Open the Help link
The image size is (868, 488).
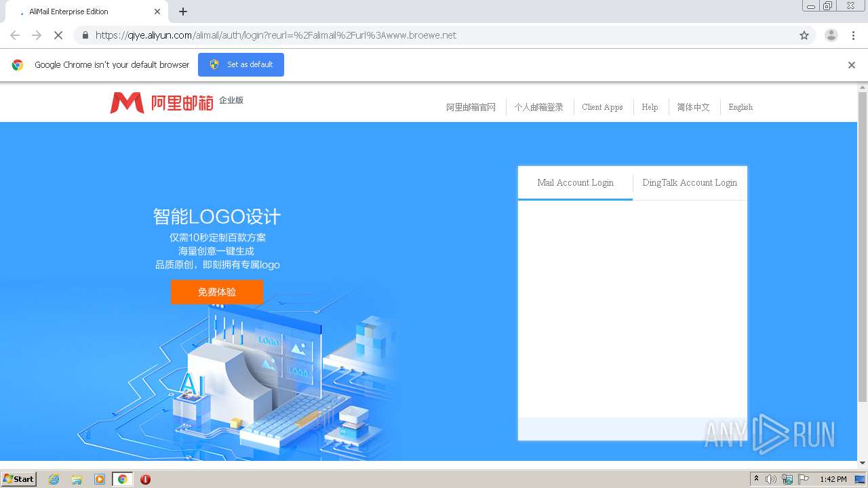650,107
